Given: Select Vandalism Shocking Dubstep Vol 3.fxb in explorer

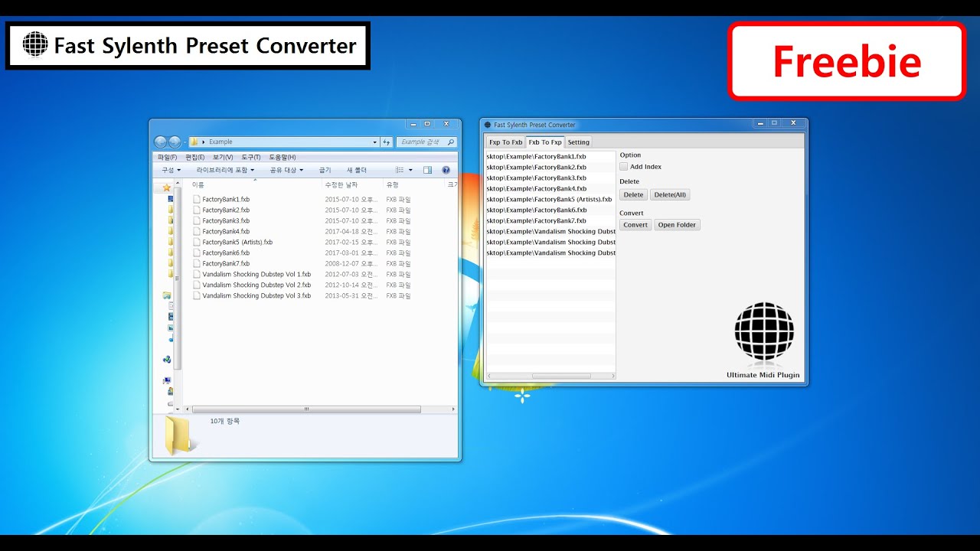Looking at the screenshot, I should [256, 295].
